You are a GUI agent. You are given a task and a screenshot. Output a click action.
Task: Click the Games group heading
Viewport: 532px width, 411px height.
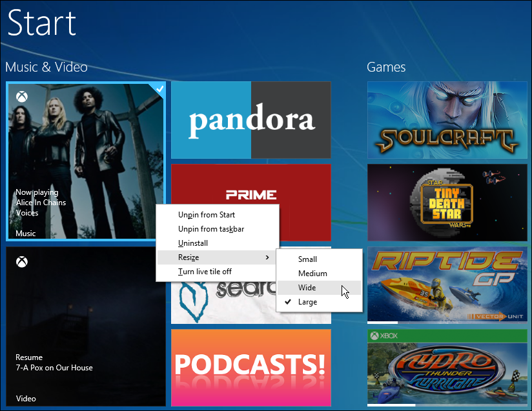click(386, 67)
